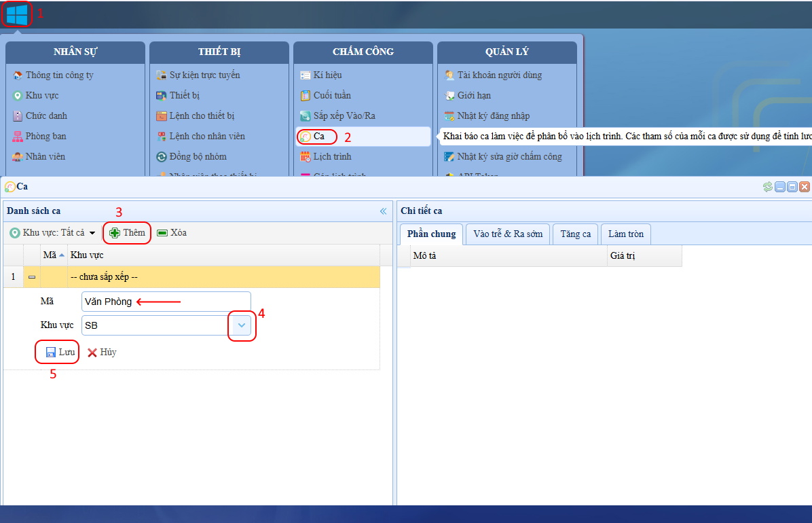Click Nhật ký đăng nhập icon
812x523 pixels.
tap(449, 116)
